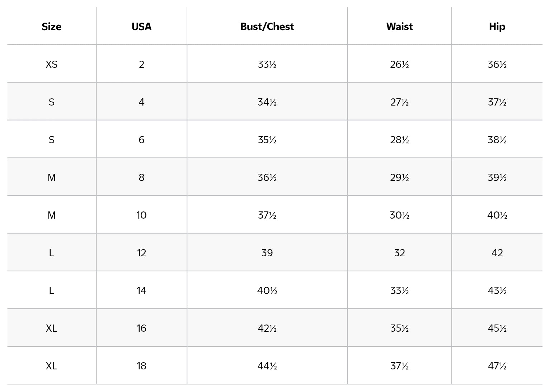Select the Bust/Chest column header
Screen dimensions: 549x392
[267, 27]
